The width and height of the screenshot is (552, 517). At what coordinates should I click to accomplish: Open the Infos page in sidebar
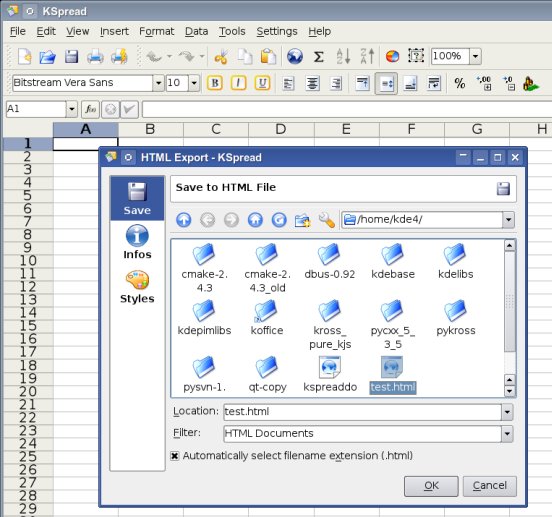pyautogui.click(x=137, y=242)
